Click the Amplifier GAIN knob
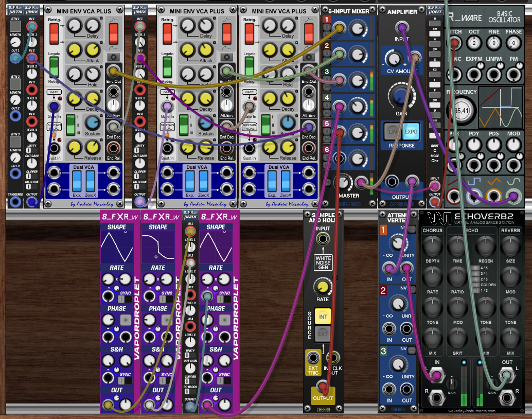Viewport: 532px width, 419px height. [x=401, y=95]
